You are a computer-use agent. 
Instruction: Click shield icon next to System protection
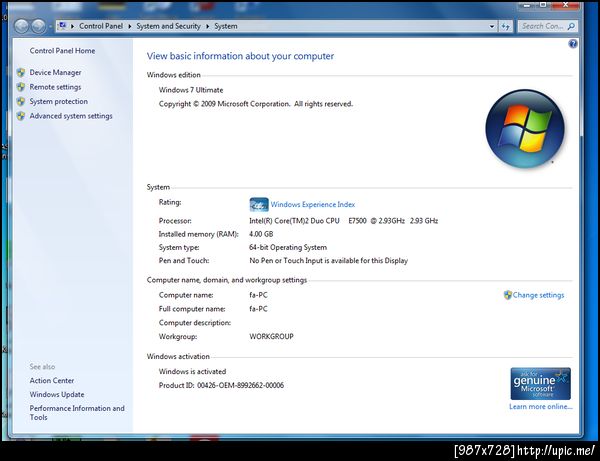coord(21,101)
